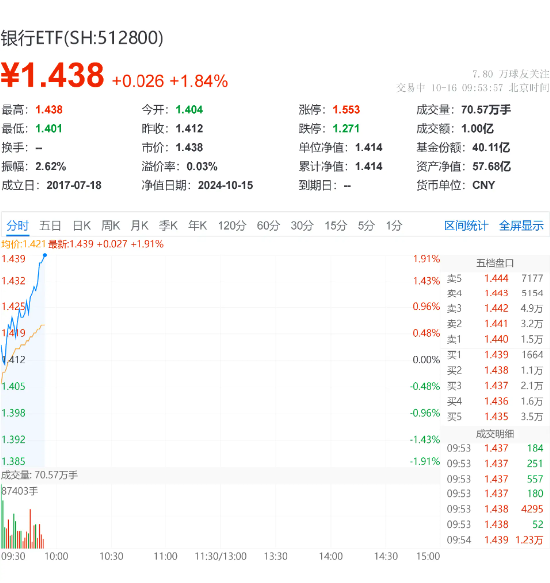Select the 买2 row at 1.438
Viewport: 550px width, 583px height.
pos(495,370)
